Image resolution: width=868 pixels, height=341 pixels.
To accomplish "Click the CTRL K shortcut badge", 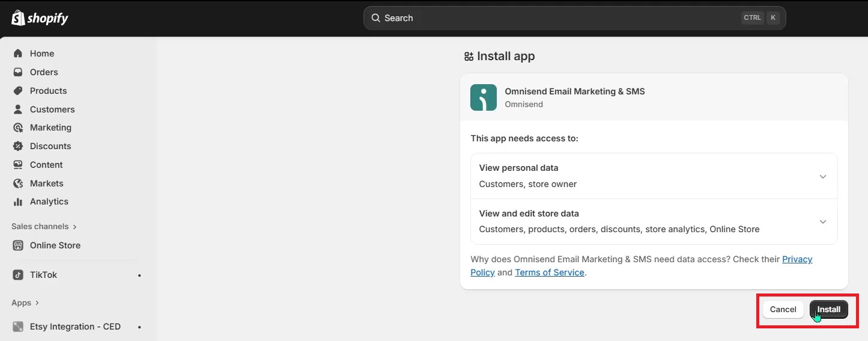I will point(760,18).
